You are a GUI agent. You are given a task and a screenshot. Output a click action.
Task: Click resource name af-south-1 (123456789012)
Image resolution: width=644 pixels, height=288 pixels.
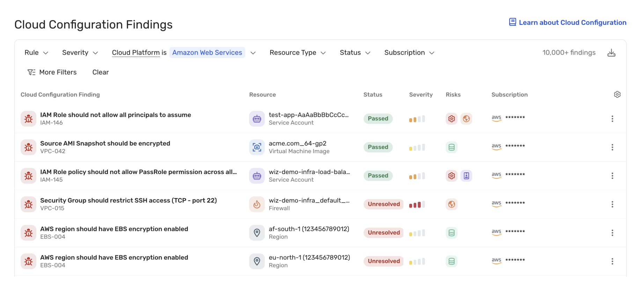pos(309,229)
